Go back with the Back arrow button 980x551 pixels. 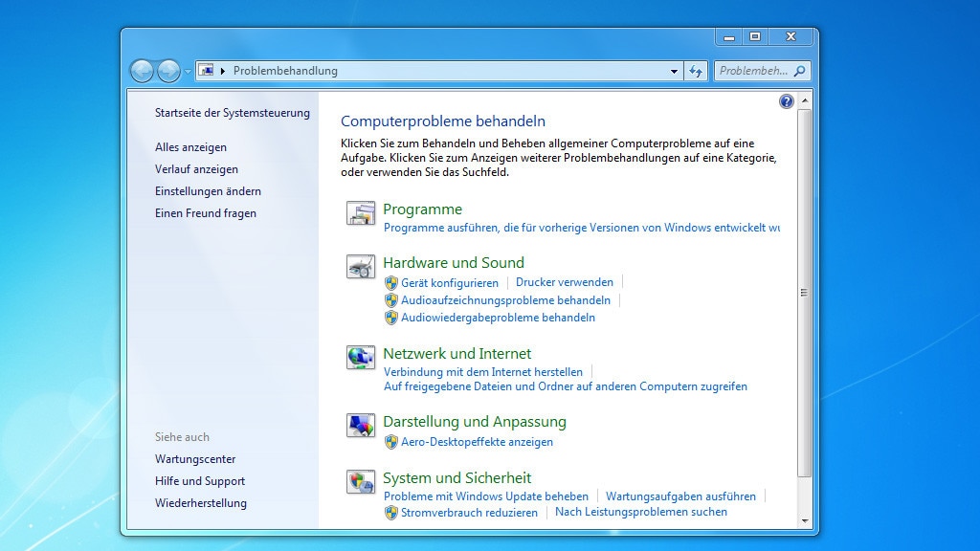point(142,71)
